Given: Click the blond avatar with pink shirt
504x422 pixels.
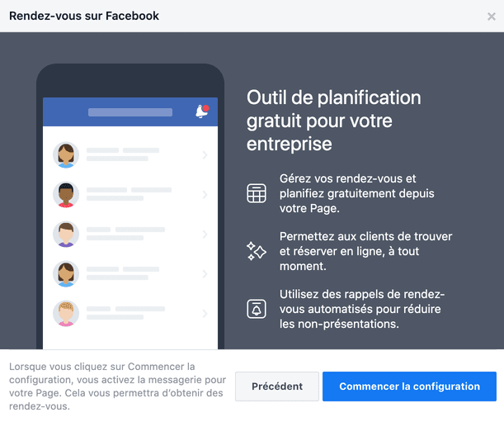Looking at the screenshot, I should coord(66,313).
